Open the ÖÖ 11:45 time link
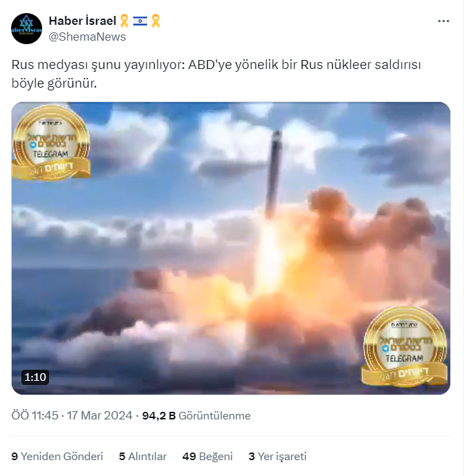464x476 pixels. [x=35, y=415]
